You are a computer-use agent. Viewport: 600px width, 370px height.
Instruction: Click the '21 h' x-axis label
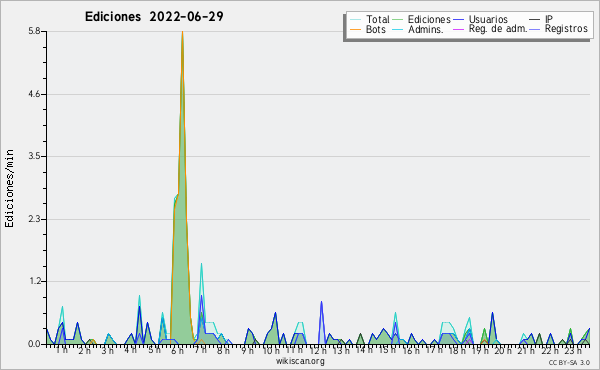[526, 350]
